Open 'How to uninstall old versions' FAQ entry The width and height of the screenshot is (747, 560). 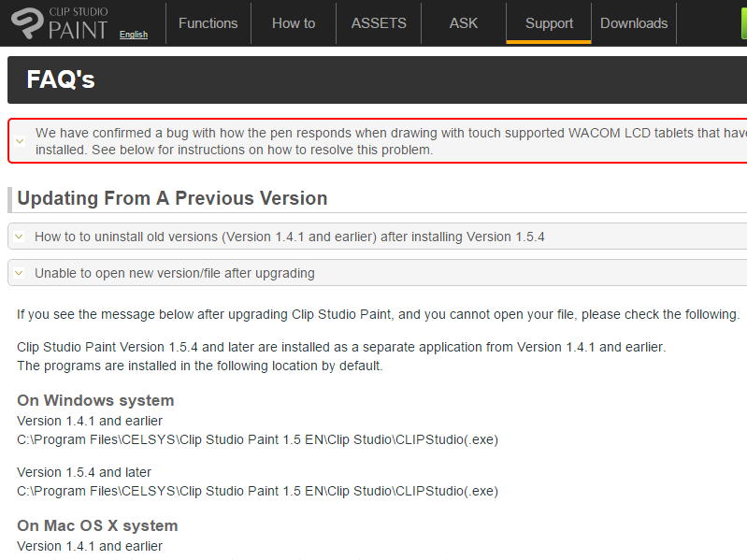pos(290,237)
